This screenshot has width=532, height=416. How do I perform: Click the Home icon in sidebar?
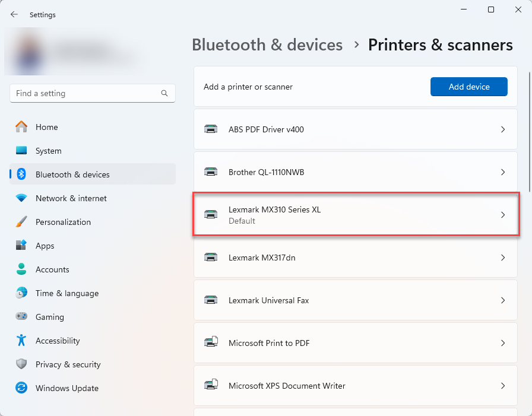coord(21,127)
